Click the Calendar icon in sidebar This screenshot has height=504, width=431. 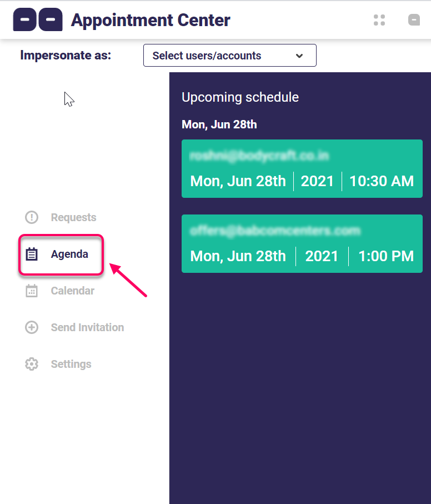tap(32, 291)
